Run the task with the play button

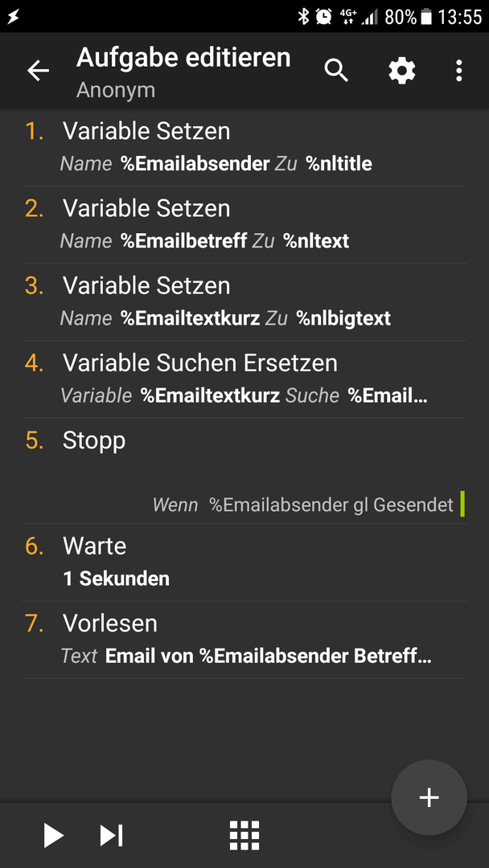pos(54,835)
